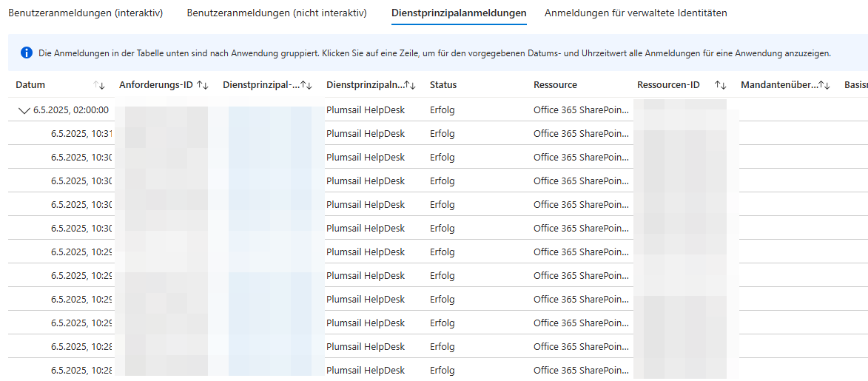Screen dimensions: 868x381
Task: Switch to the Benutzeranmeldungen (interaktiv) tab
Action: point(85,13)
